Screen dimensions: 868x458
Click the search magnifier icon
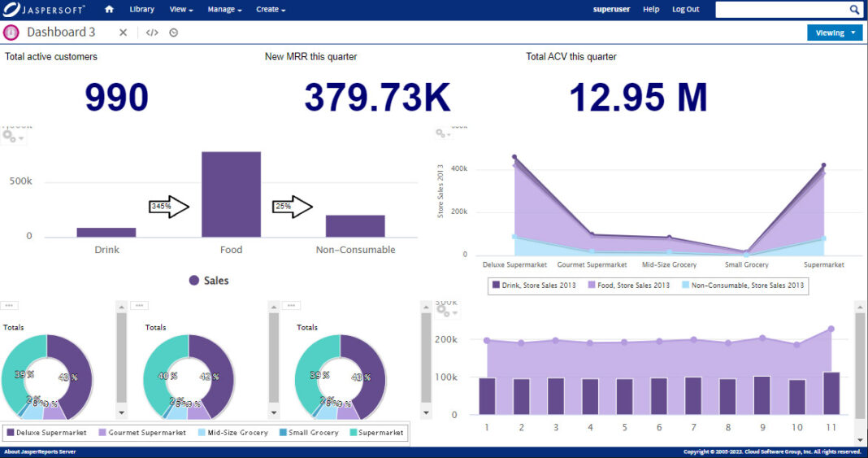pyautogui.click(x=854, y=10)
